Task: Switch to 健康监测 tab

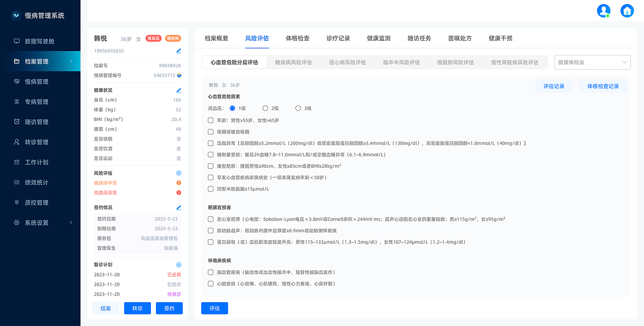Action: 378,38
